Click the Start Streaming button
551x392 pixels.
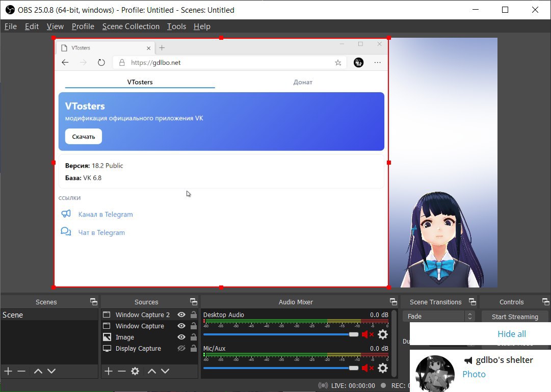[x=515, y=317]
